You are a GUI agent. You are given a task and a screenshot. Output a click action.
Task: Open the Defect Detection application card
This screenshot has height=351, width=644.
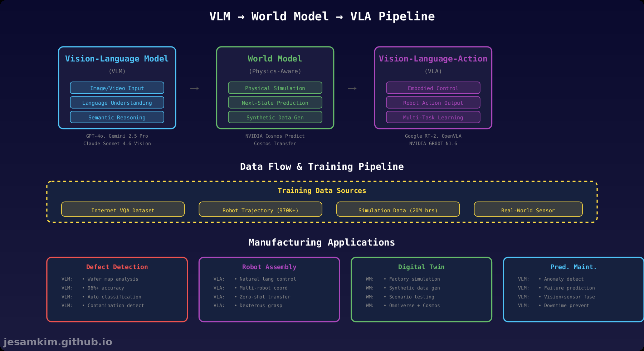pos(117,267)
